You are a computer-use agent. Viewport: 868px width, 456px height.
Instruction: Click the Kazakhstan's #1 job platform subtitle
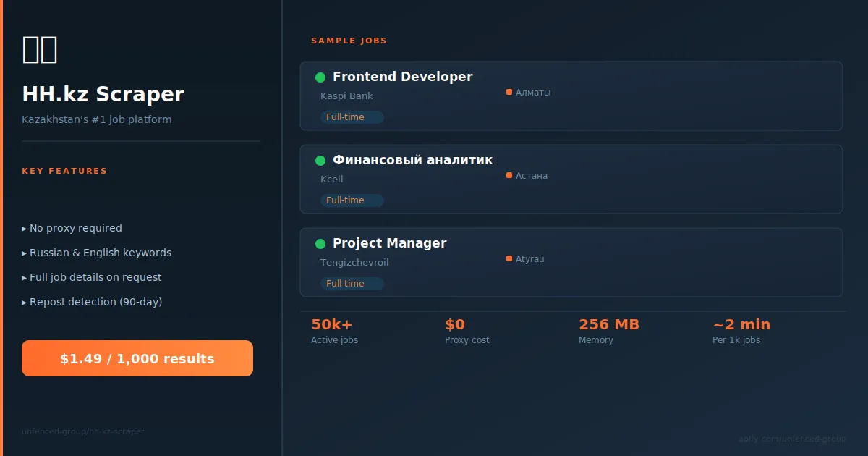(x=97, y=119)
